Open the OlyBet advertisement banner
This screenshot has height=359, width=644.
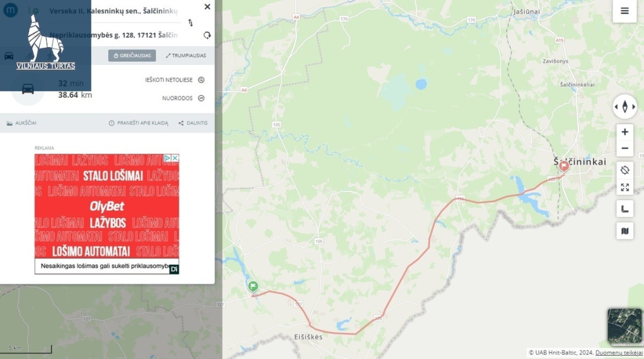coord(106,214)
